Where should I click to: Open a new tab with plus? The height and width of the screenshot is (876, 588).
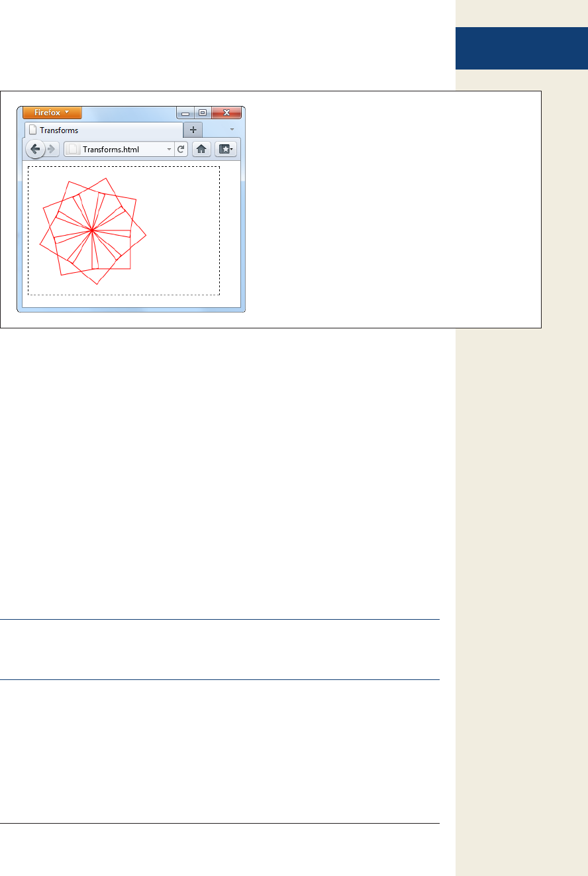[193, 130]
